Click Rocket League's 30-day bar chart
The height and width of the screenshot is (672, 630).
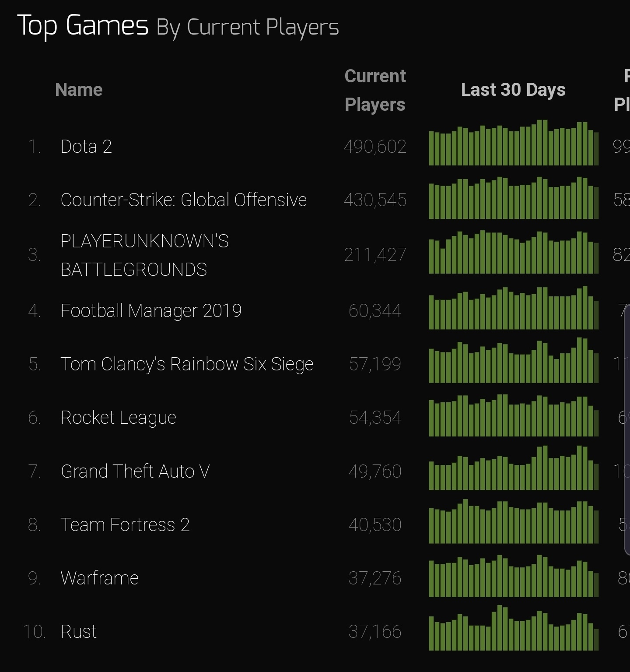click(x=514, y=415)
